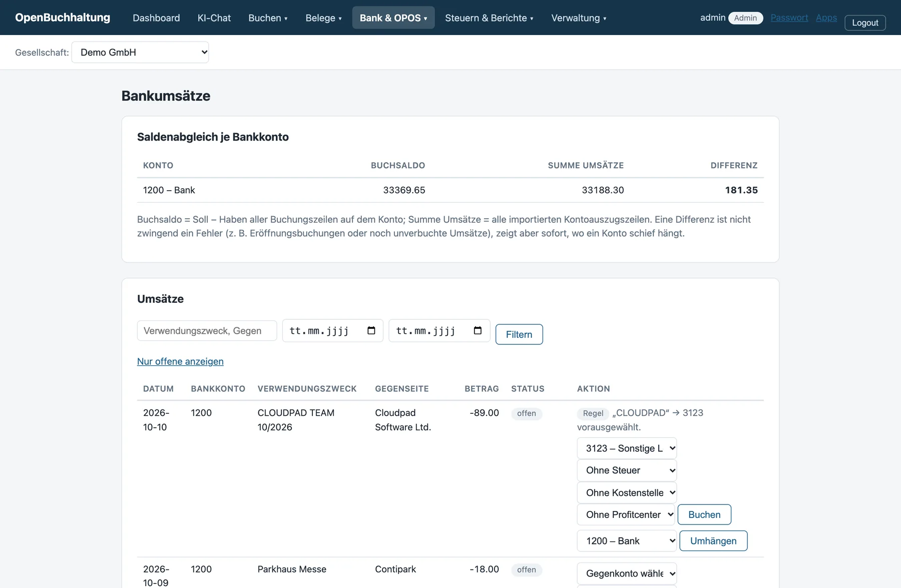Click the -89.00 amount cell

click(485, 413)
